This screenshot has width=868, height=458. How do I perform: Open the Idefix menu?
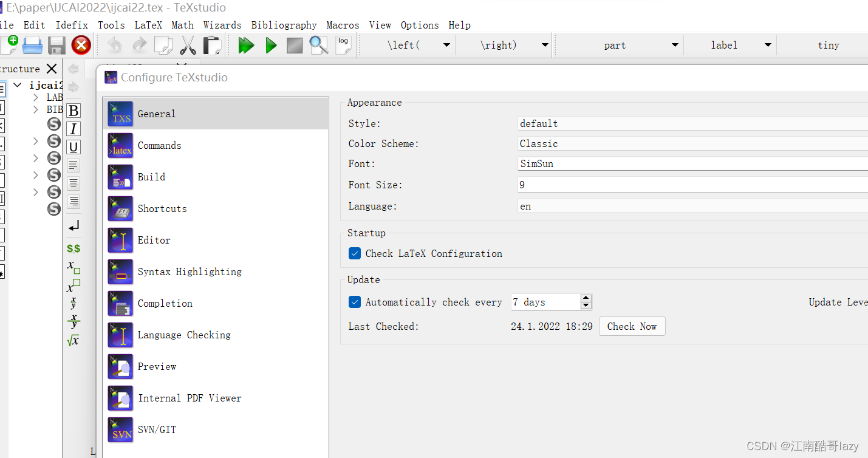[72, 25]
